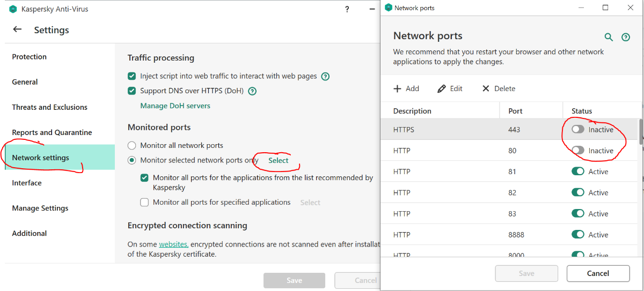
Task: Open search in Network ports window
Action: (x=609, y=37)
